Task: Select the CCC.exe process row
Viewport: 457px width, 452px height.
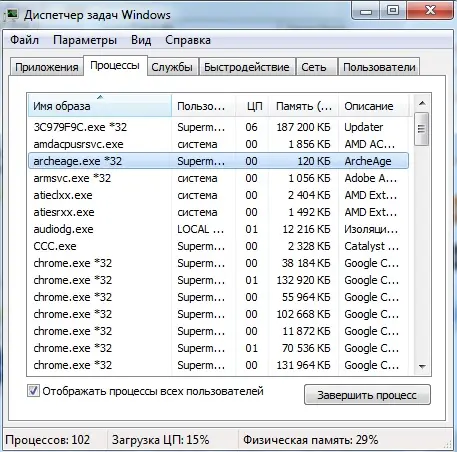Action: click(218, 246)
